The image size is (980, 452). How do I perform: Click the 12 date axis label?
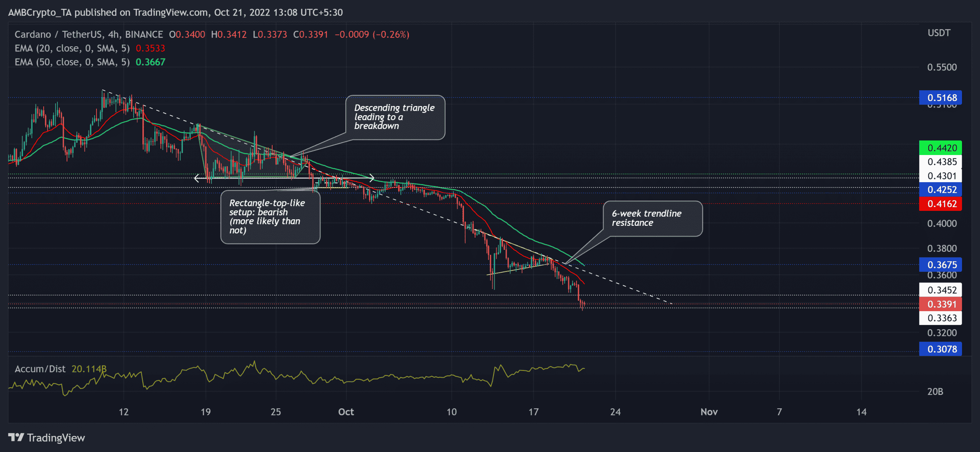tap(124, 412)
